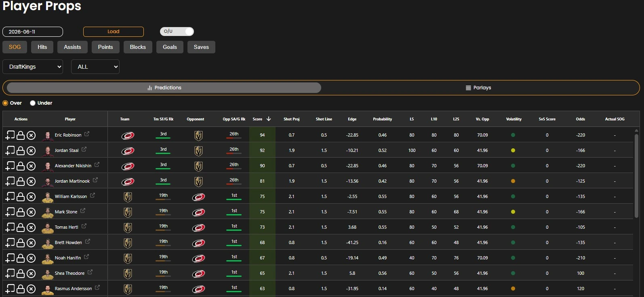Select the Under radio button
Image resolution: width=644 pixels, height=297 pixels.
pyautogui.click(x=33, y=103)
